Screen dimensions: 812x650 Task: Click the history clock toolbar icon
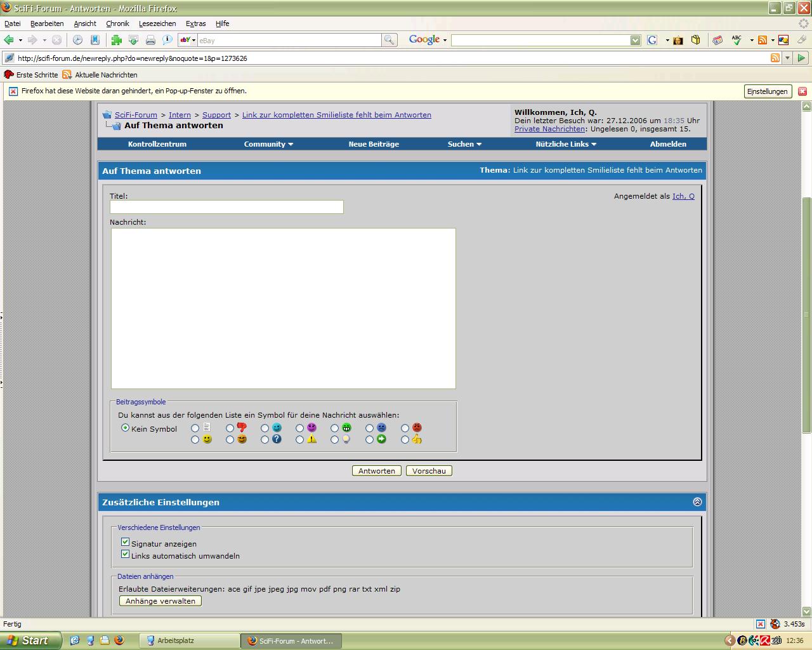[77, 40]
